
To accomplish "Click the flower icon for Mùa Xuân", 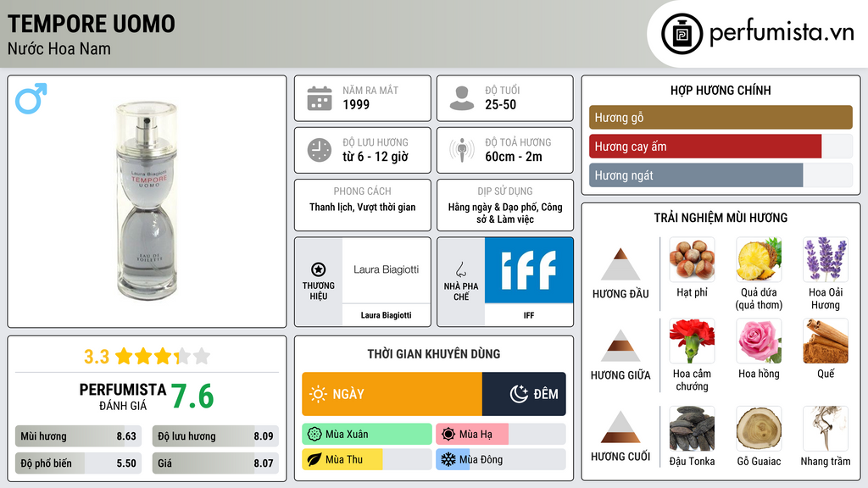I will pos(314,435).
